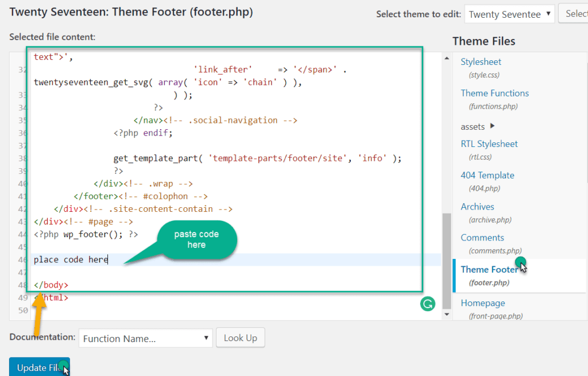This screenshot has width=588, height=376.
Task: Open the Function Name documentation dropdown
Action: (x=145, y=338)
